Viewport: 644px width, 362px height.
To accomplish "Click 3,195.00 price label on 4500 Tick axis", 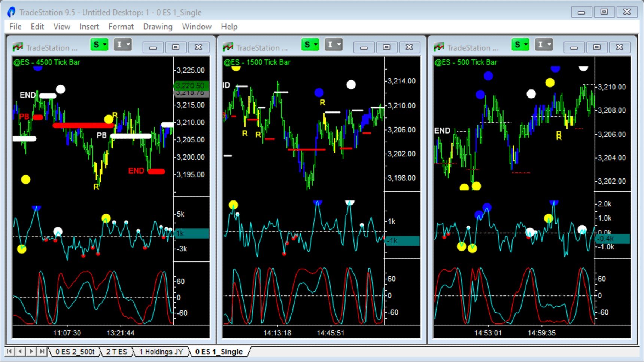I will click(191, 174).
